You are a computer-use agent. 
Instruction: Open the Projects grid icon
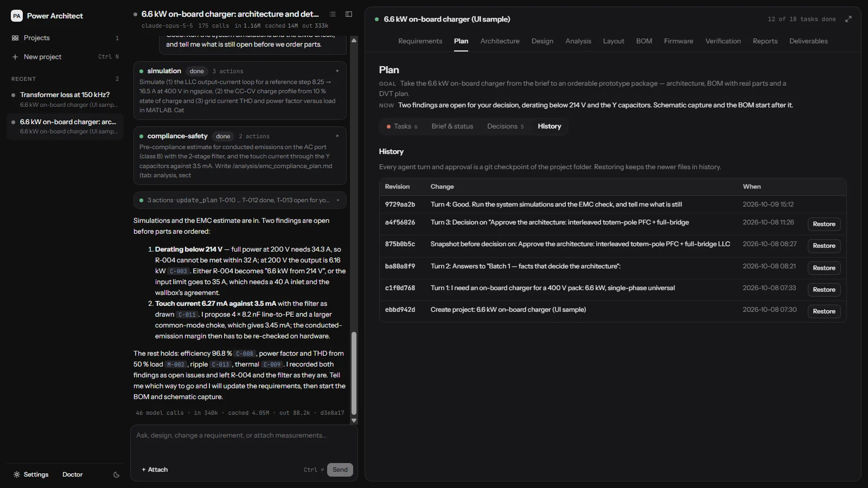coord(15,38)
